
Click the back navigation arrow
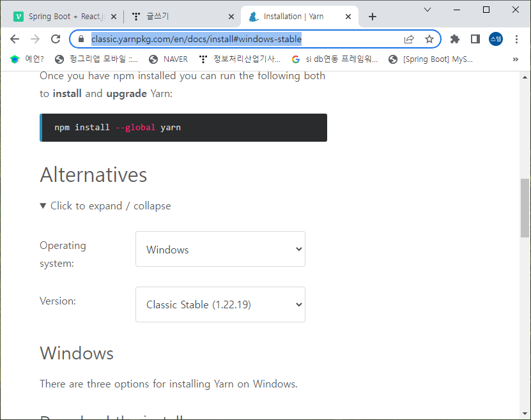pos(15,39)
